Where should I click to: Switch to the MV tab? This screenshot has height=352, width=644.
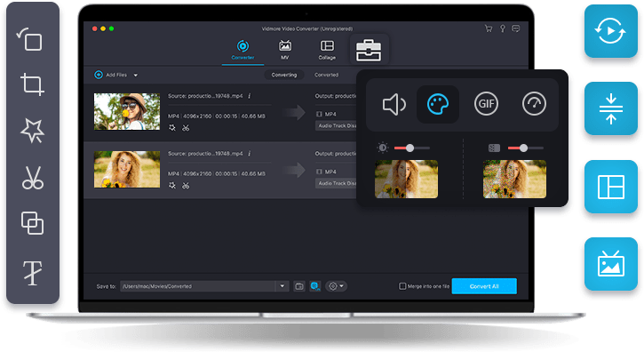pyautogui.click(x=284, y=50)
